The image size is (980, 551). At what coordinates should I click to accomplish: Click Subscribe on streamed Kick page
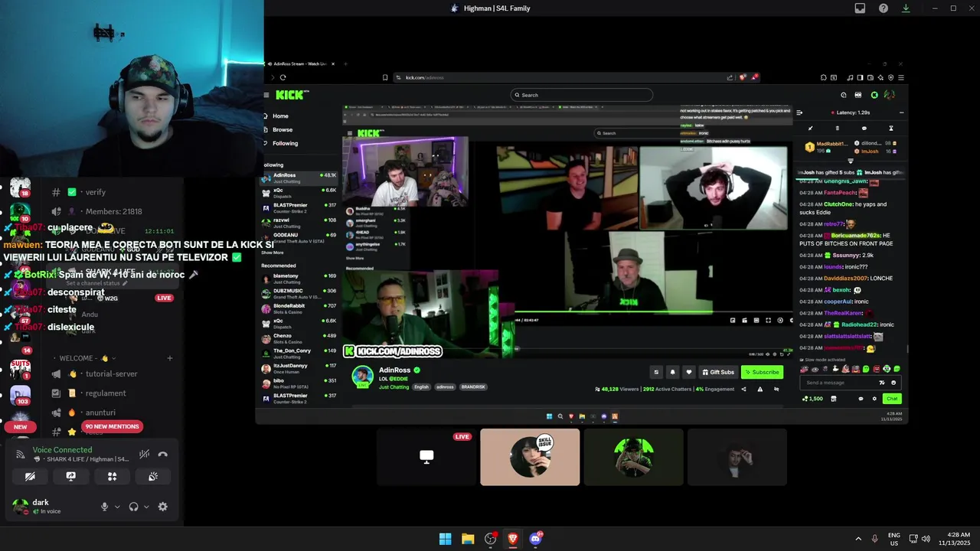point(762,372)
